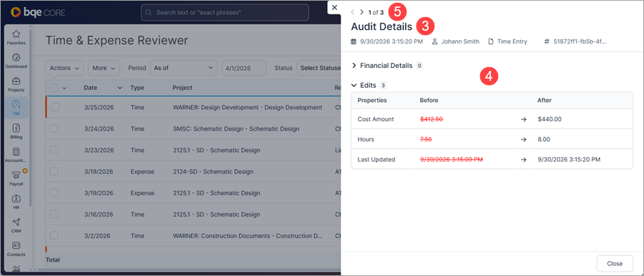Click the user icon by Johann Smith
Viewport: 644px width, 276px height.
tap(435, 41)
